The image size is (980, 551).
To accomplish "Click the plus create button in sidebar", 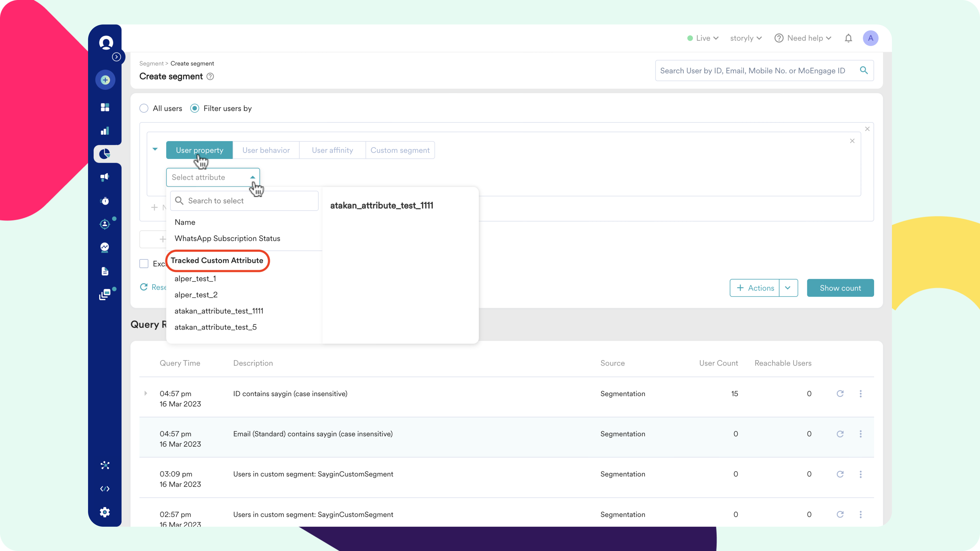I will pos(105,80).
